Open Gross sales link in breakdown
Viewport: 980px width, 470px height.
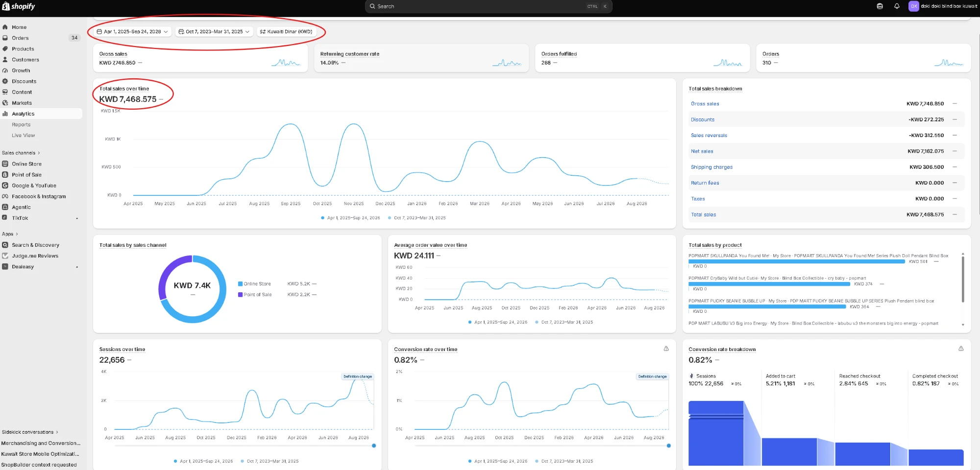tap(705, 104)
